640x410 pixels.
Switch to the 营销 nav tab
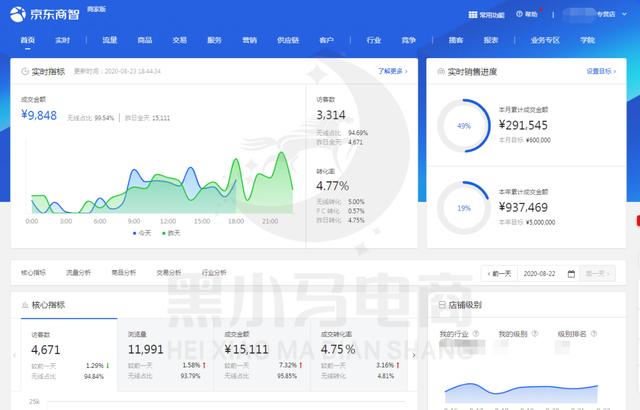(x=249, y=40)
